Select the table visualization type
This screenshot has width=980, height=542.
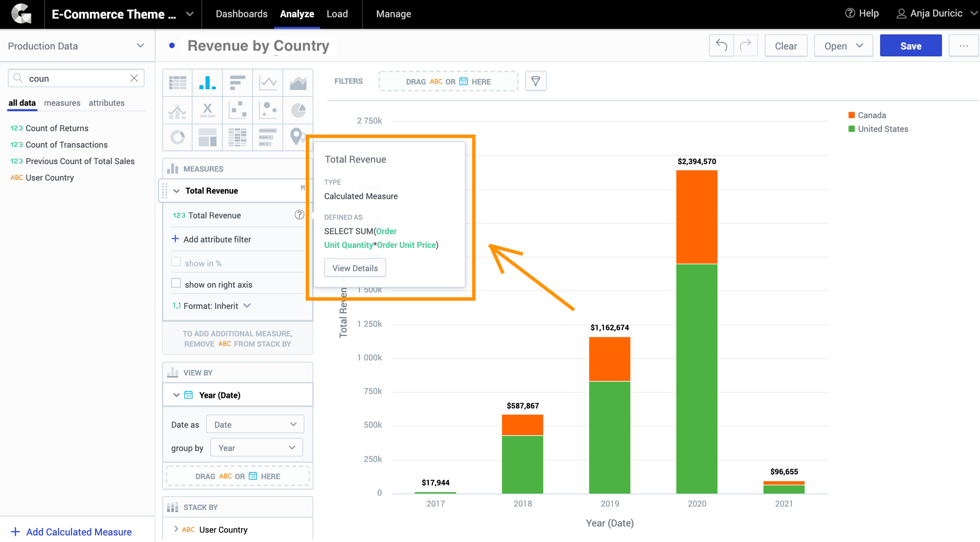pyautogui.click(x=177, y=82)
